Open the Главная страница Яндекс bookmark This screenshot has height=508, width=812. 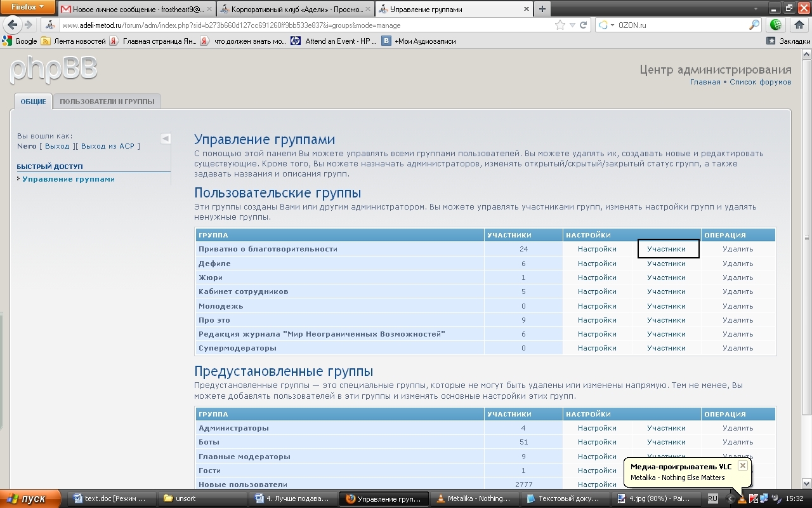pos(152,41)
